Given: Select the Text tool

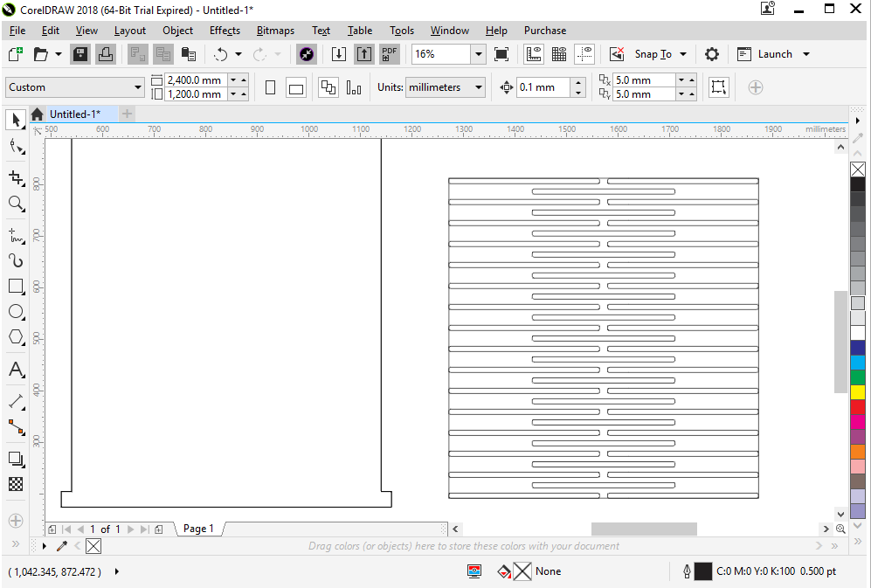Looking at the screenshot, I should click(x=16, y=370).
